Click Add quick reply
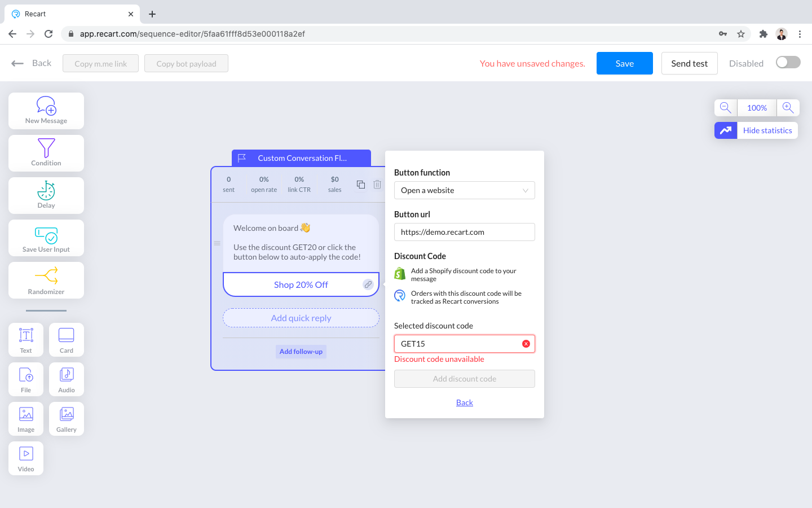Viewport: 812px width, 508px height. click(x=301, y=318)
